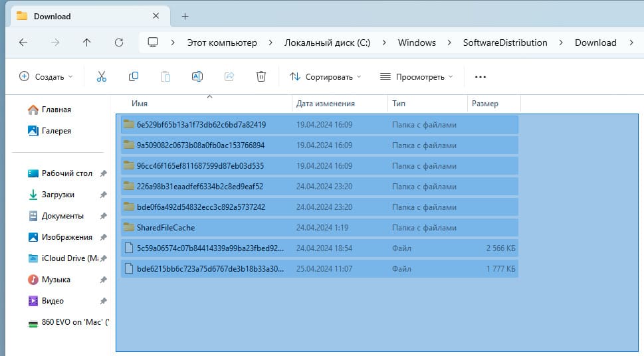Screen dimensions: 644x356
Task: Navigate to Этот компьютер breadcrumb
Action: [222, 43]
